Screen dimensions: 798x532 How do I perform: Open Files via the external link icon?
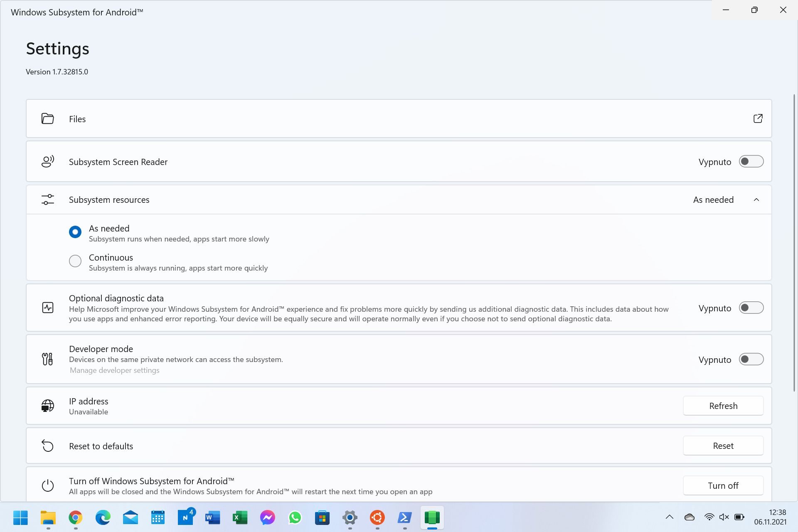(758, 118)
